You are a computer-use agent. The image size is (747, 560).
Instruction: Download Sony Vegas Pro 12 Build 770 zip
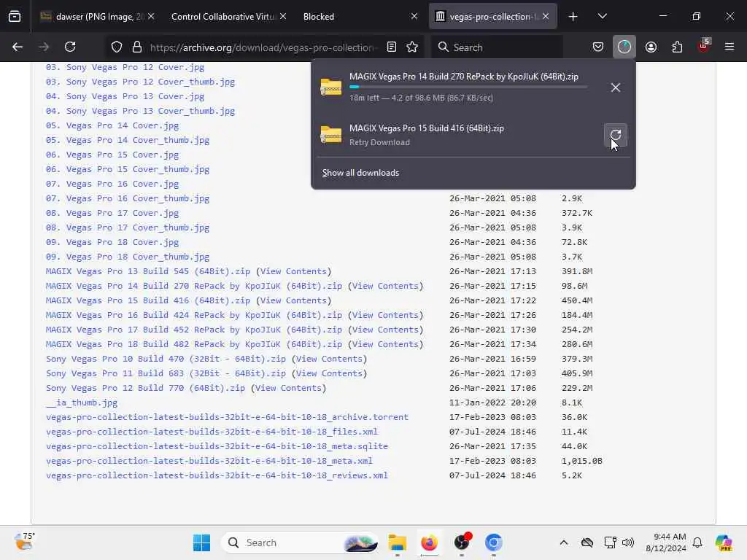145,388
